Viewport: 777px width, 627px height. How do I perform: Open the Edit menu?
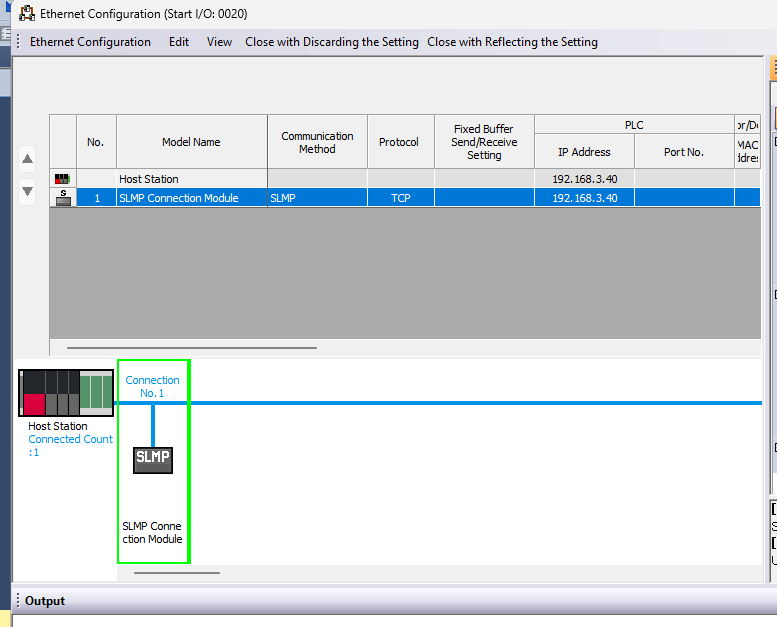pos(178,42)
